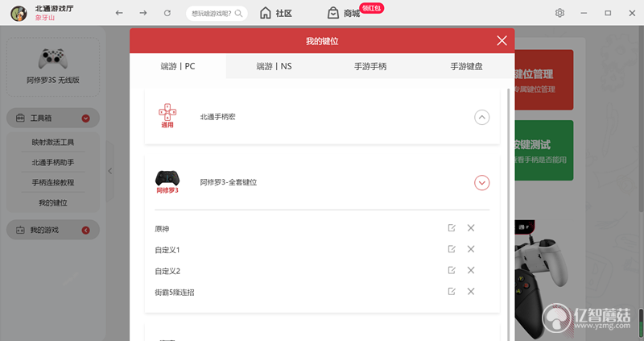Select the 街霸5隆连招 mapping name
The width and height of the screenshot is (644, 341).
pos(175,293)
